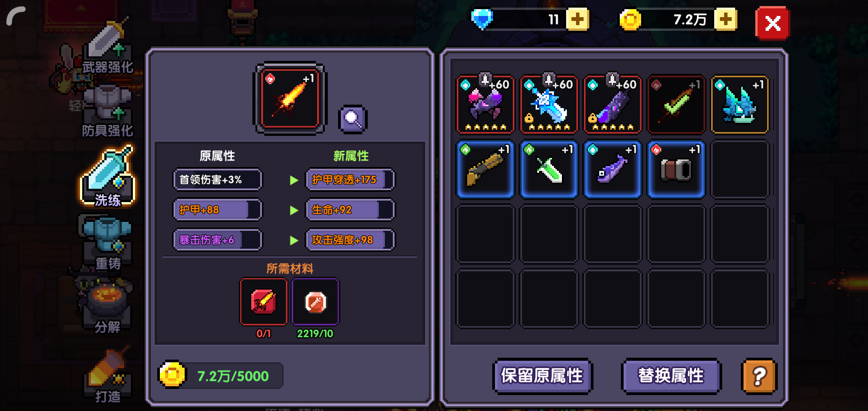Image resolution: width=868 pixels, height=411 pixels.
Task: Select the new attribute 护甲穿透+175 bar
Action: tap(350, 180)
